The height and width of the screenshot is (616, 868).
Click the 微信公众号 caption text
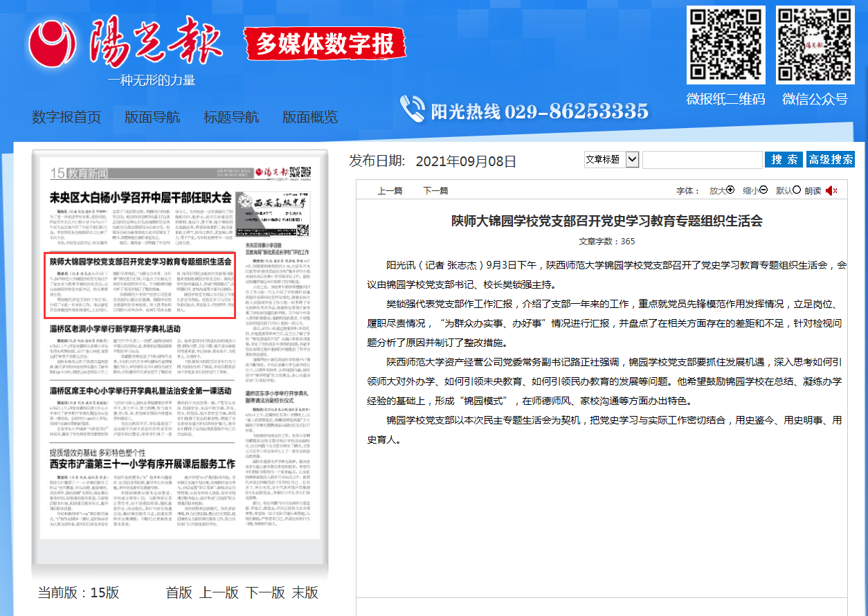click(815, 99)
